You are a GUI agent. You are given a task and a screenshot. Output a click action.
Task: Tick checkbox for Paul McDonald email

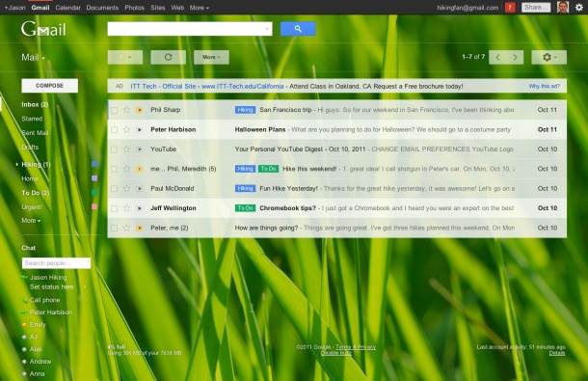115,189
